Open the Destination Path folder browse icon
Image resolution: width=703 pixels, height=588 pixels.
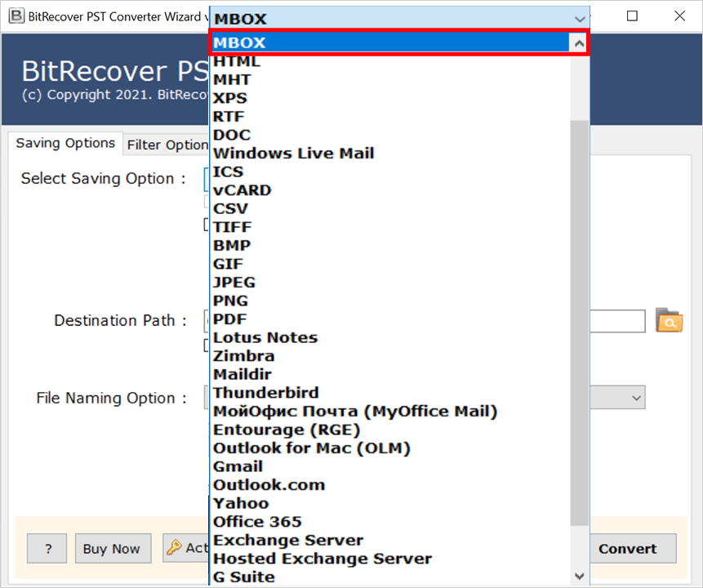pyautogui.click(x=670, y=321)
